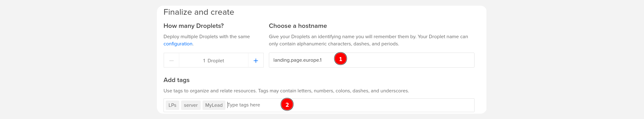Screen dimensions: 644x119
Task: Click the word 'Droplet' in the counter
Action: point(216,61)
